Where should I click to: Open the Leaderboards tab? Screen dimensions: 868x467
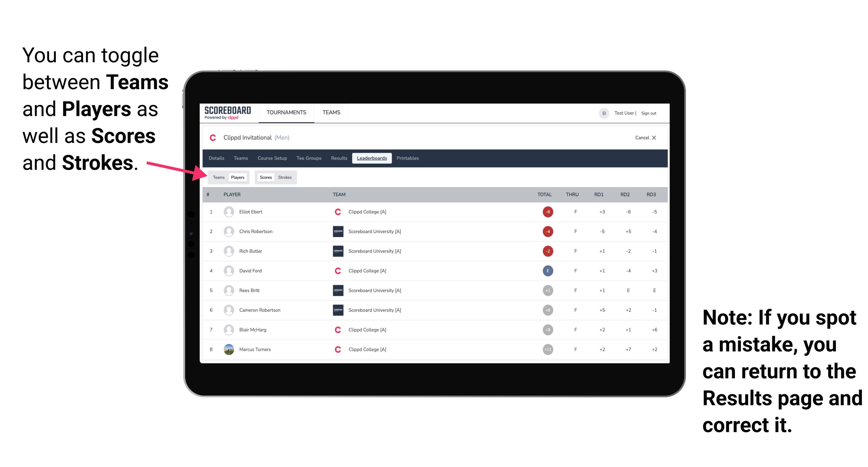[x=372, y=158]
